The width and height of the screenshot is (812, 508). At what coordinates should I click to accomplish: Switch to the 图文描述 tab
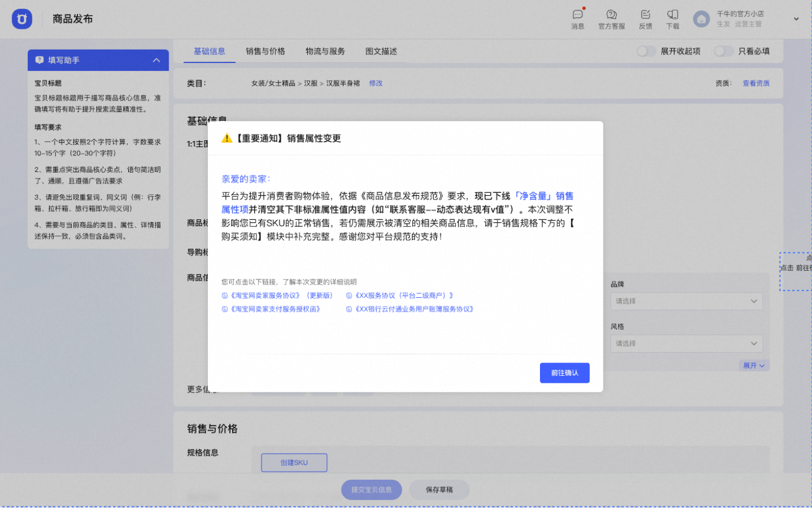click(381, 51)
